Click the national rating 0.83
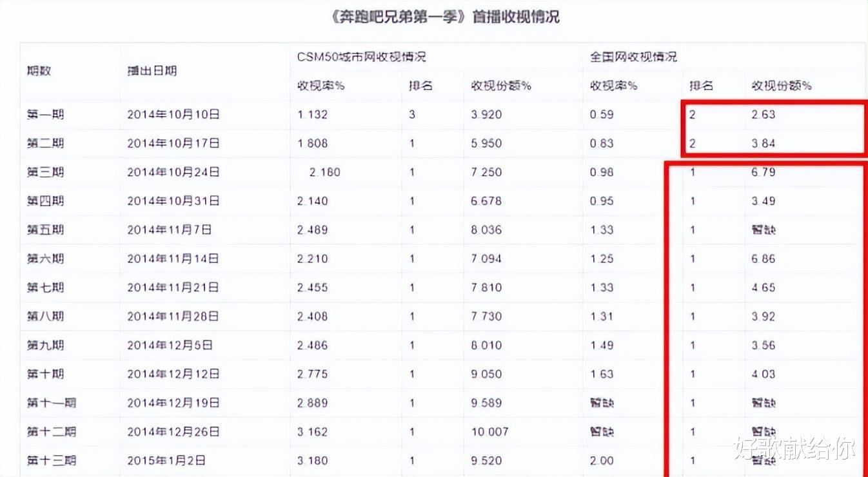The image size is (868, 477). (602, 143)
